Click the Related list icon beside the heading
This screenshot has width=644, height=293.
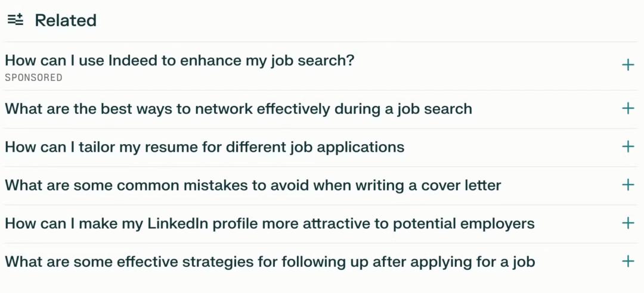pyautogui.click(x=16, y=20)
